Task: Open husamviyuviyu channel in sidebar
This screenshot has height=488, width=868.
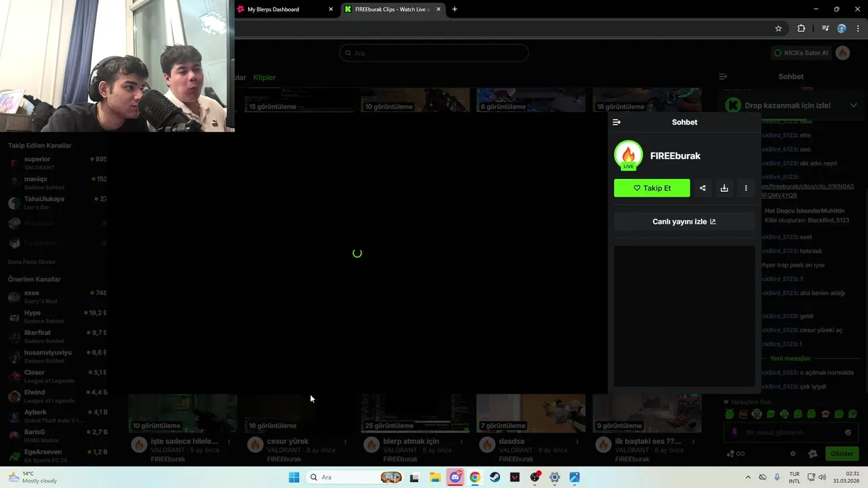Action: (x=57, y=357)
